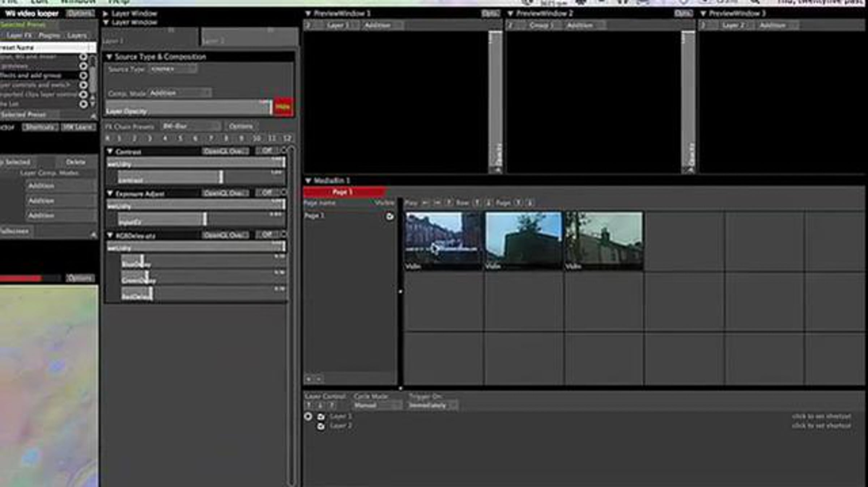Switch to the Plugins tab
This screenshot has width=868, height=487.
[x=49, y=35]
